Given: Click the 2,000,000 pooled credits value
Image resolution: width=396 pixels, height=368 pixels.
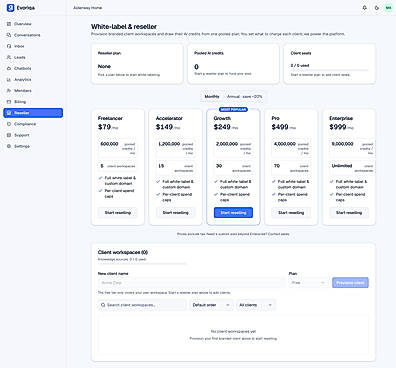Looking at the screenshot, I should pos(227,144).
